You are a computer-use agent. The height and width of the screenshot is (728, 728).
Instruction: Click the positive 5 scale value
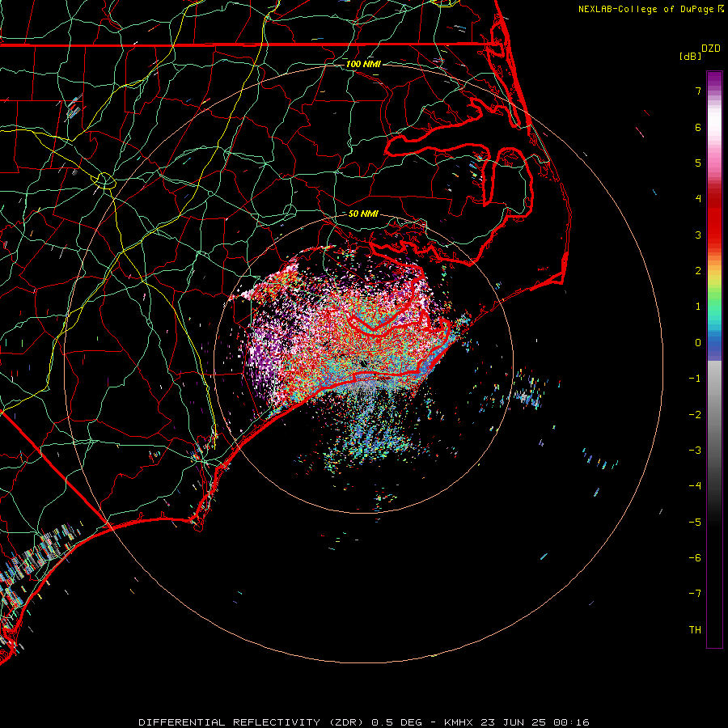tap(698, 163)
